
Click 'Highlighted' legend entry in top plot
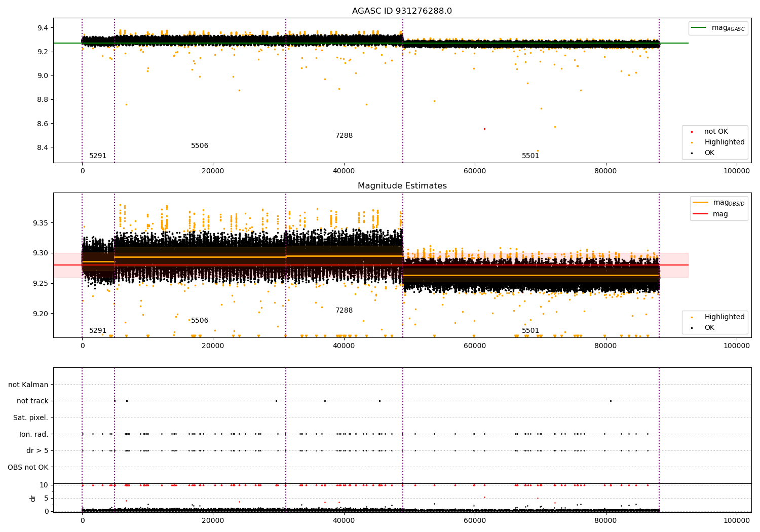point(724,142)
